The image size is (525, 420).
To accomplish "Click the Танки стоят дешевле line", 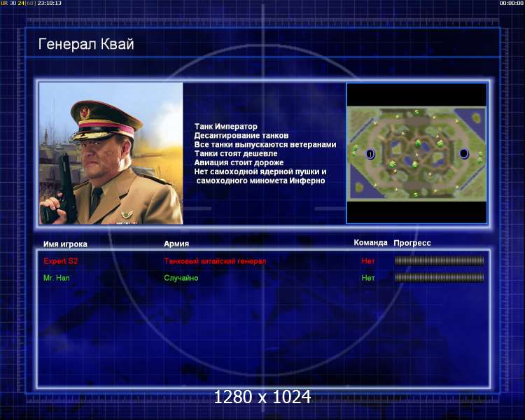I will coord(236,154).
